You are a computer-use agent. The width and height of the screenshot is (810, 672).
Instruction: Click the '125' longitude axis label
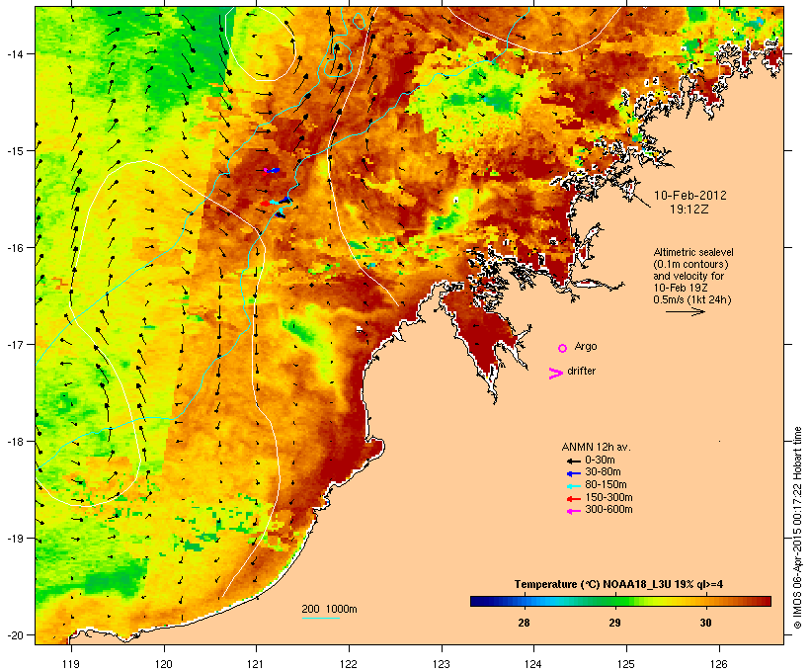(626, 664)
